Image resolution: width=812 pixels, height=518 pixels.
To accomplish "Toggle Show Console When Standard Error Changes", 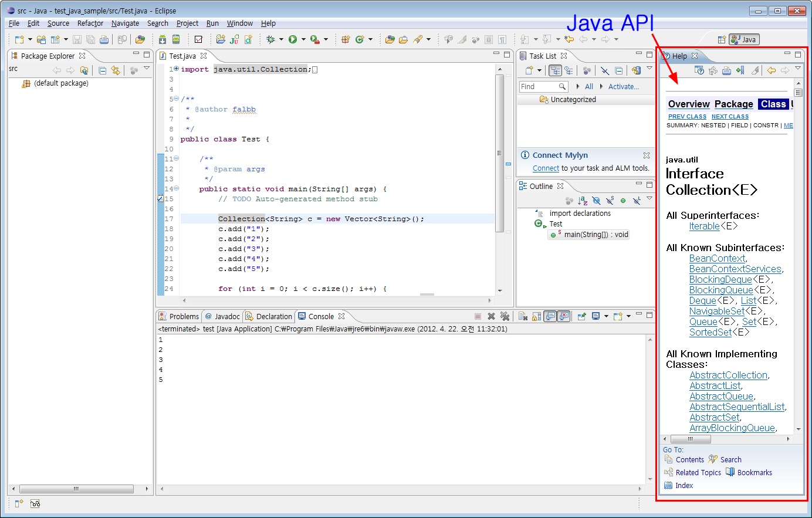I will [564, 316].
